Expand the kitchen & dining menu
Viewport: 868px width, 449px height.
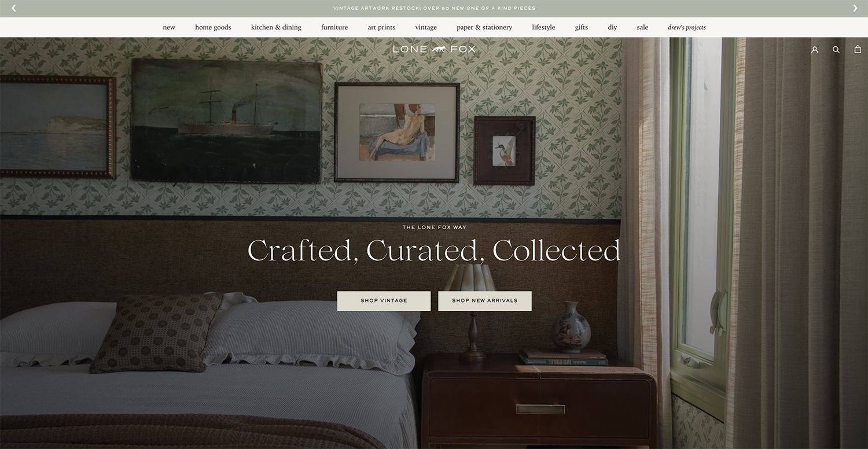[276, 27]
